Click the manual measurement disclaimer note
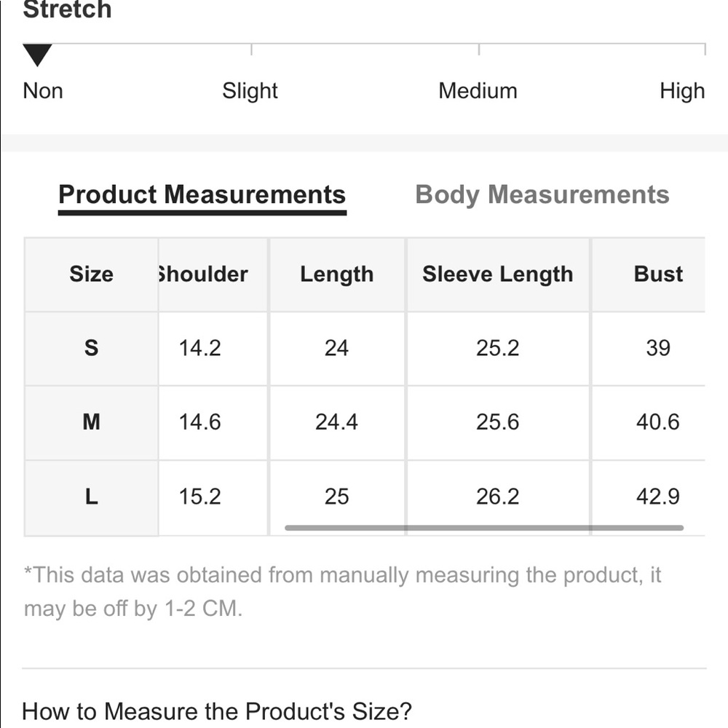 [342, 591]
